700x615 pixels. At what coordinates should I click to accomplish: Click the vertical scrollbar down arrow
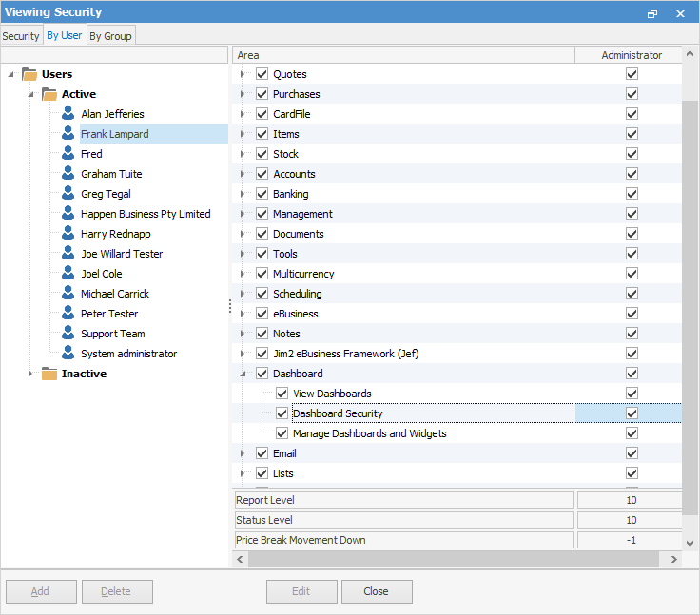click(x=690, y=543)
